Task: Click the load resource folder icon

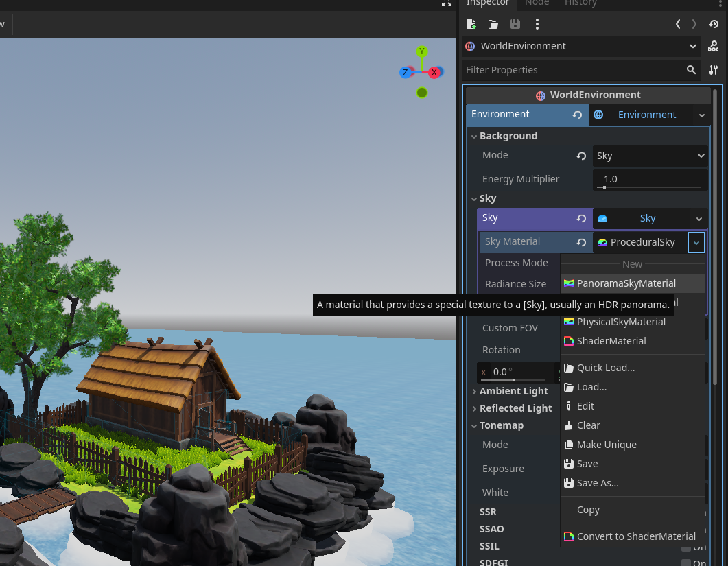Action: 493,24
